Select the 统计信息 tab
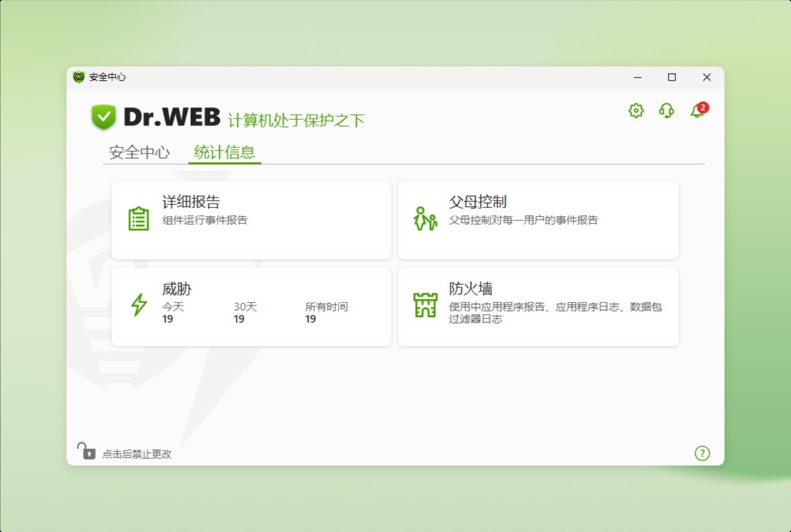This screenshot has width=791, height=532. 224,151
